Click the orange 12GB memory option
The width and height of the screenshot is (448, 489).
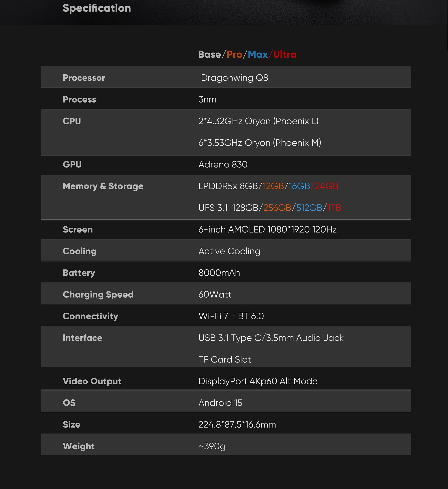point(273,186)
